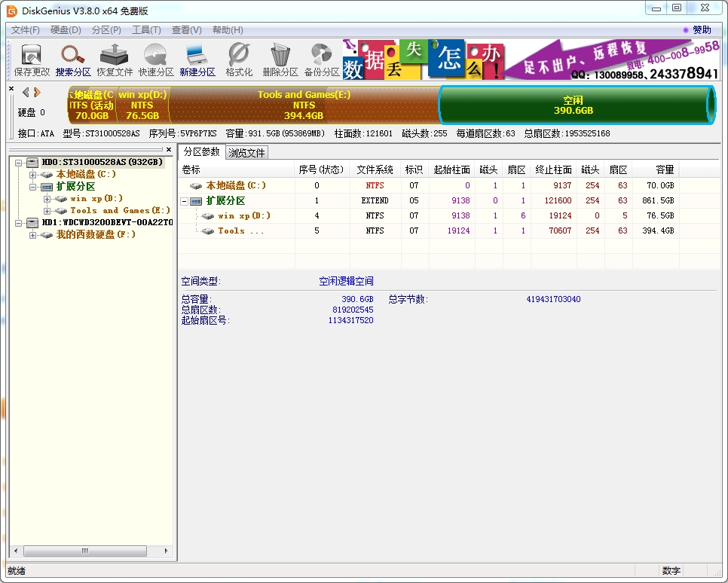Click the 容量 column header
The height and width of the screenshot is (583, 728).
click(656, 170)
